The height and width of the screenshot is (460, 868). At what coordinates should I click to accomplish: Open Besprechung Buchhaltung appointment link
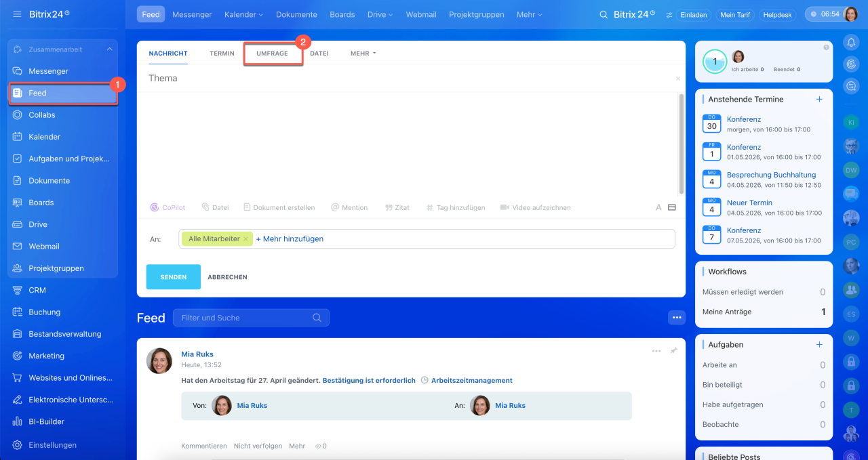(771, 175)
